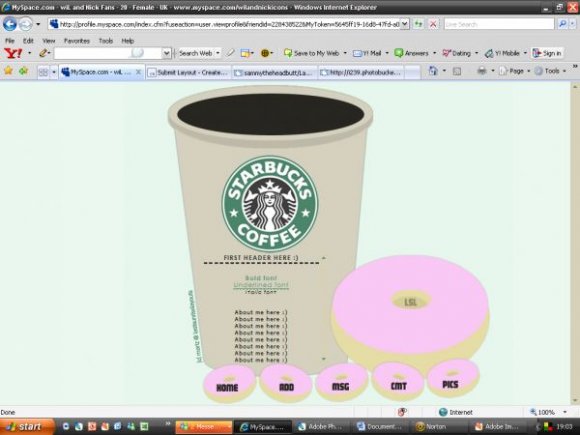Click the Yahoo! toolbar logo

point(13,53)
